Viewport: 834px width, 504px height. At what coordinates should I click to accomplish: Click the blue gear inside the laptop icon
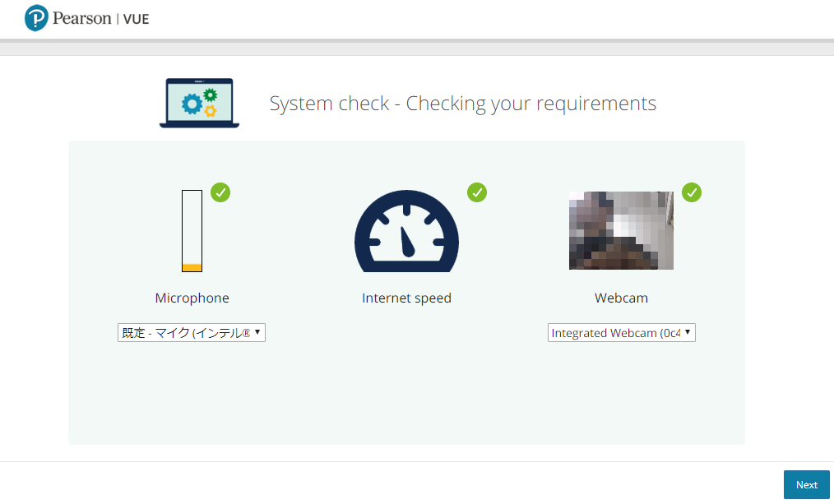(192, 104)
